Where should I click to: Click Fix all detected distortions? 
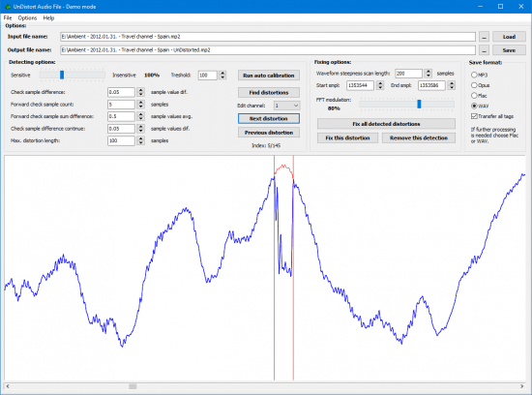point(386,124)
